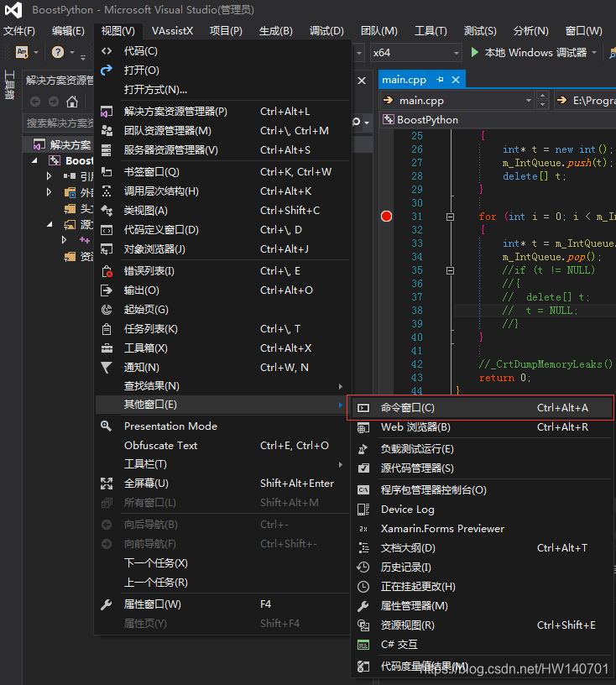Click the Presentation Mode magnifier icon

(x=107, y=426)
